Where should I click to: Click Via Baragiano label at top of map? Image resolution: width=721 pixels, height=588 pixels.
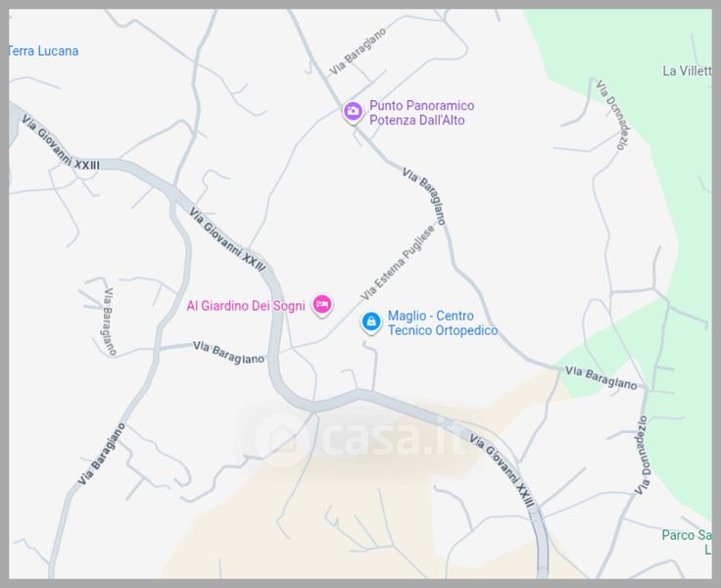coord(359,52)
